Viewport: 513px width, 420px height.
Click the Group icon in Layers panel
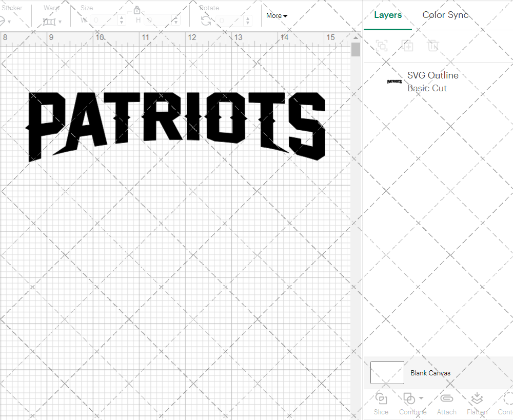click(382, 46)
